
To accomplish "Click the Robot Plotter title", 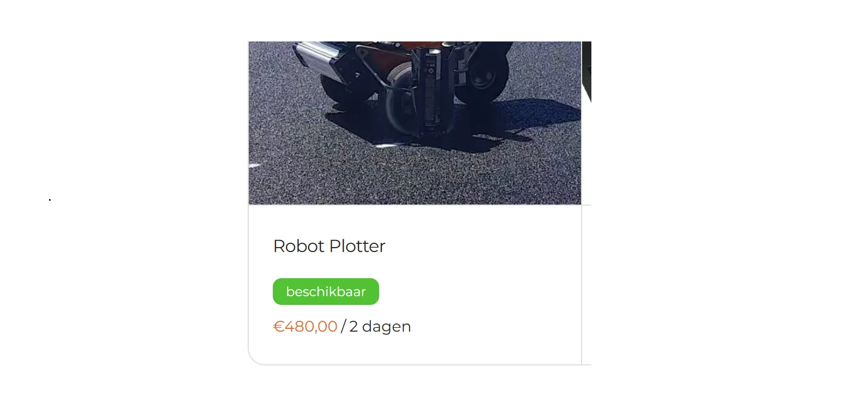I will pos(329,246).
